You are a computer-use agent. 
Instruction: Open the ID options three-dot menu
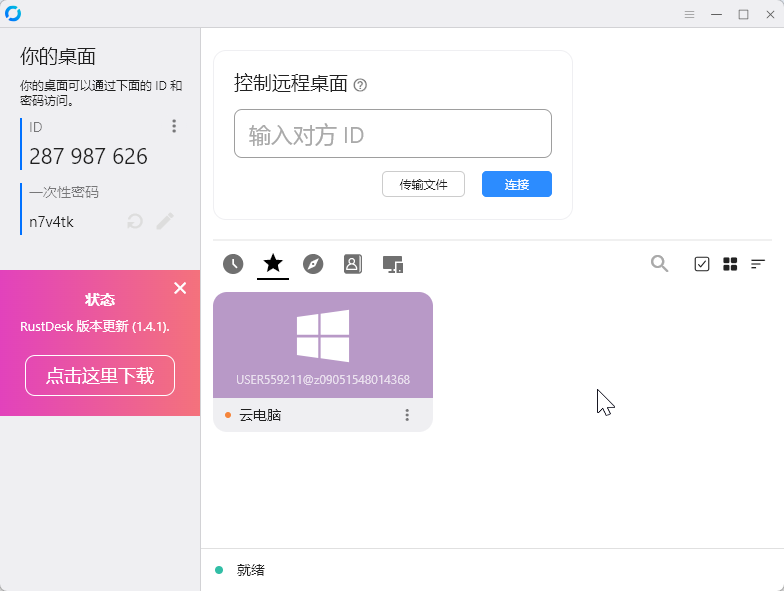click(x=174, y=126)
